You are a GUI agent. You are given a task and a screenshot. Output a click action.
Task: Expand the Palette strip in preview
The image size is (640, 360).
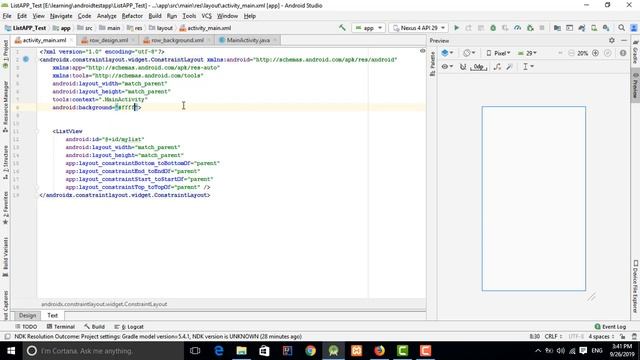tap(432, 64)
